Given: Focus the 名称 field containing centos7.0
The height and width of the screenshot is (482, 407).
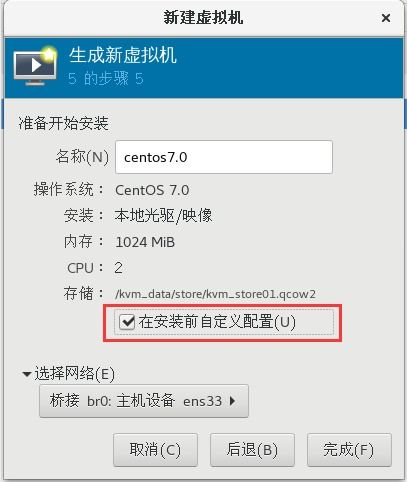Looking at the screenshot, I should point(224,157).
